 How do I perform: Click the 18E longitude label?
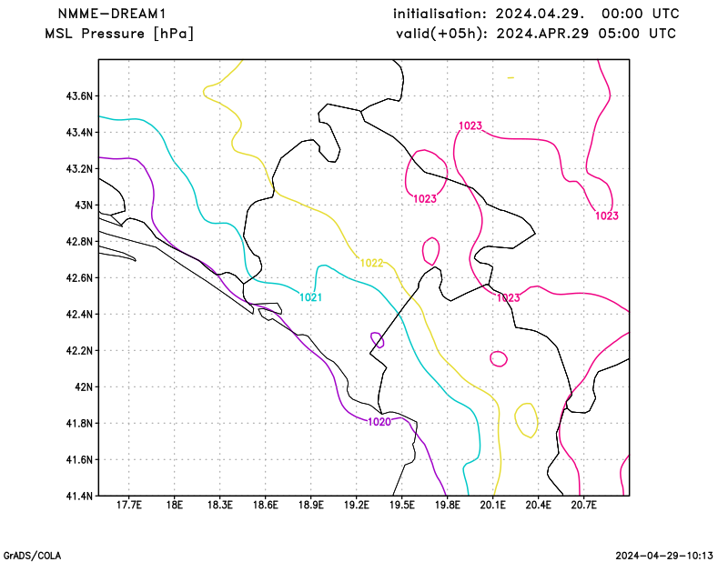(174, 505)
